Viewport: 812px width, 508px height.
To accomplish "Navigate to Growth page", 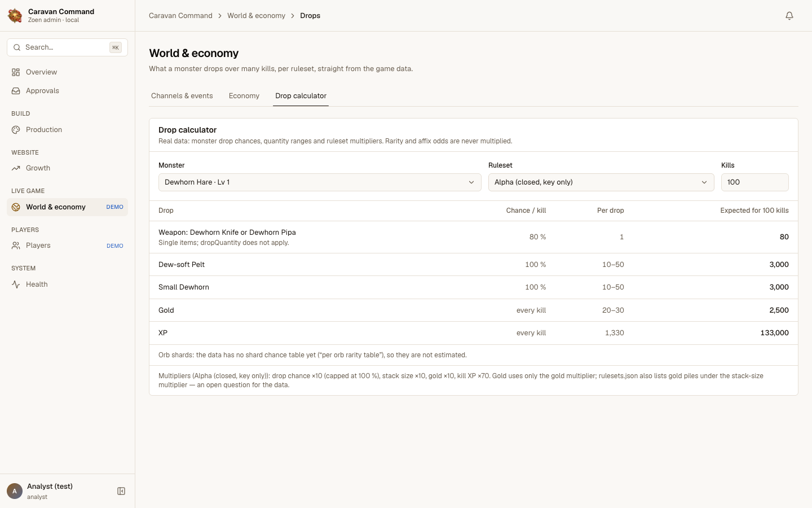I will (68, 168).
